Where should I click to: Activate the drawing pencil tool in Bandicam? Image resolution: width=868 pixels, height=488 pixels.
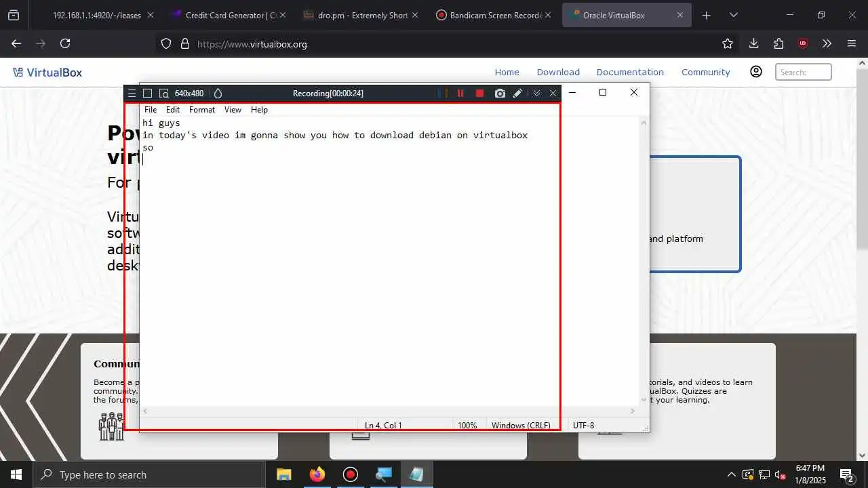pos(518,94)
